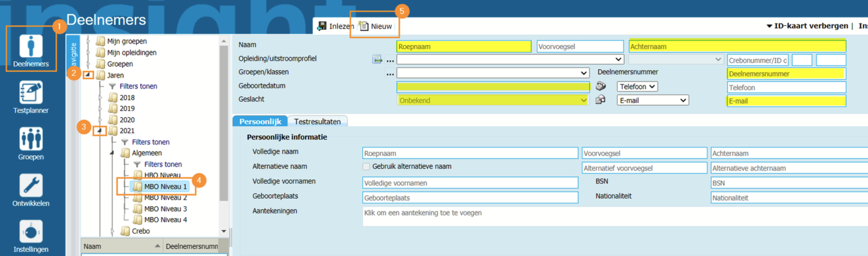Open Instellingen from the sidebar
The width and height of the screenshot is (868, 256).
pyautogui.click(x=31, y=236)
